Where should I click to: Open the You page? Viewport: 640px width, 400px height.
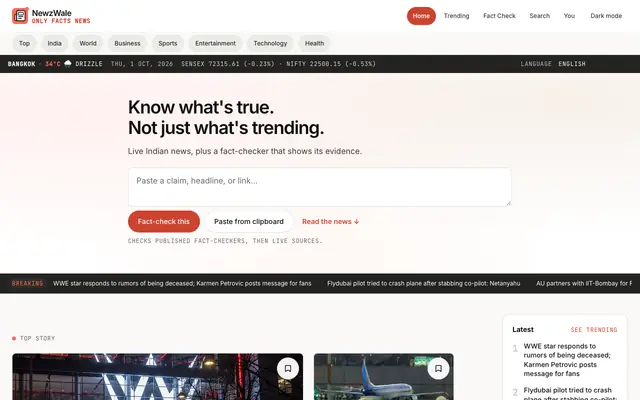[x=569, y=16]
